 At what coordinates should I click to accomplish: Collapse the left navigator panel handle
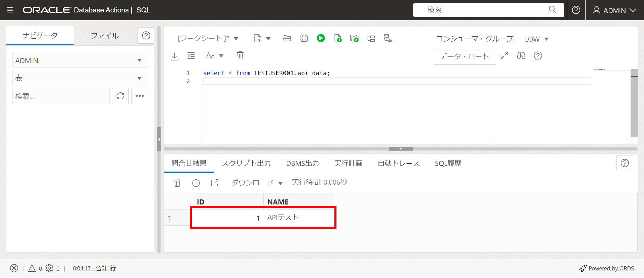click(159, 139)
